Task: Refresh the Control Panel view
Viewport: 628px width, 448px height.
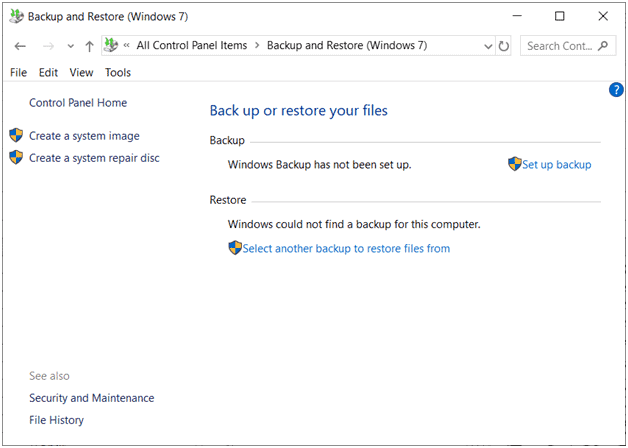Action: click(503, 46)
